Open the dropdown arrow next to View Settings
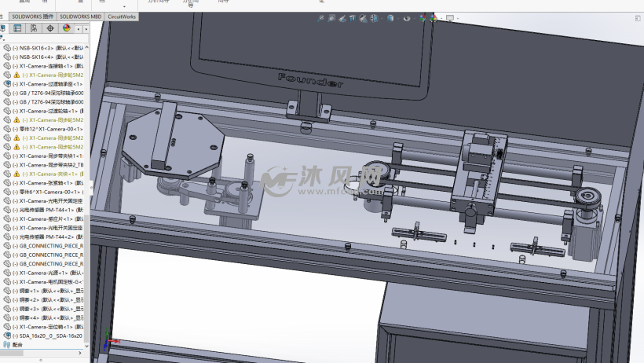The width and height of the screenshot is (644, 363). pos(457,19)
